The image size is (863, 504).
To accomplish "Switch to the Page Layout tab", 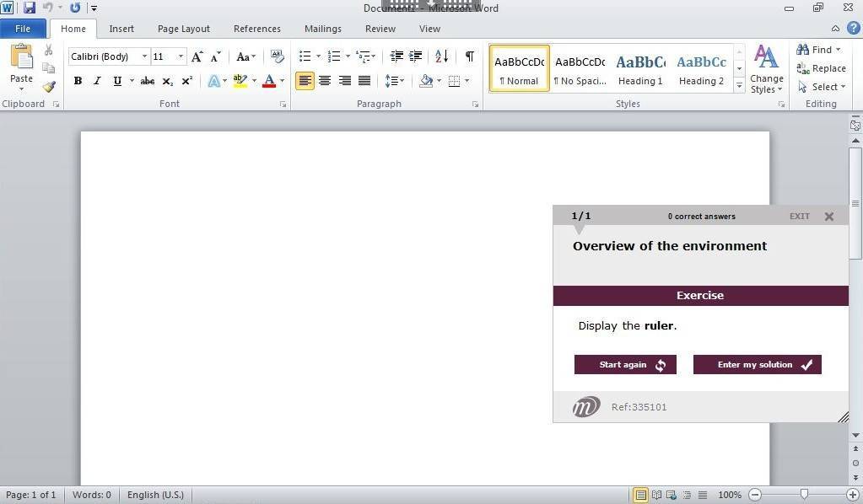I will [x=184, y=29].
